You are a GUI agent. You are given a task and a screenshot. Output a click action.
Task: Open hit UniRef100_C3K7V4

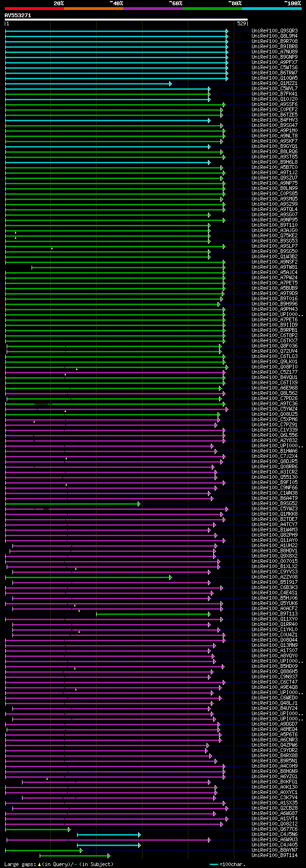pos(274,798)
